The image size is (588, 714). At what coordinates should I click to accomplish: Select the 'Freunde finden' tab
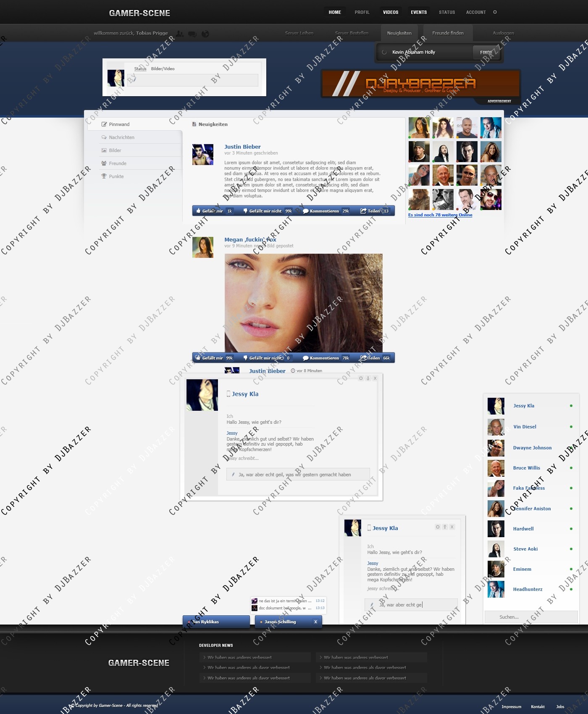[448, 33]
